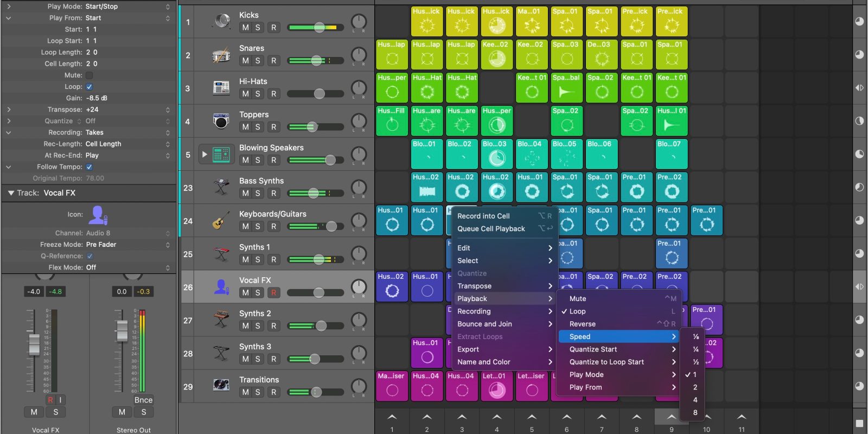868x434 pixels.
Task: Click the Kicks track drum icon
Action: (221, 22)
